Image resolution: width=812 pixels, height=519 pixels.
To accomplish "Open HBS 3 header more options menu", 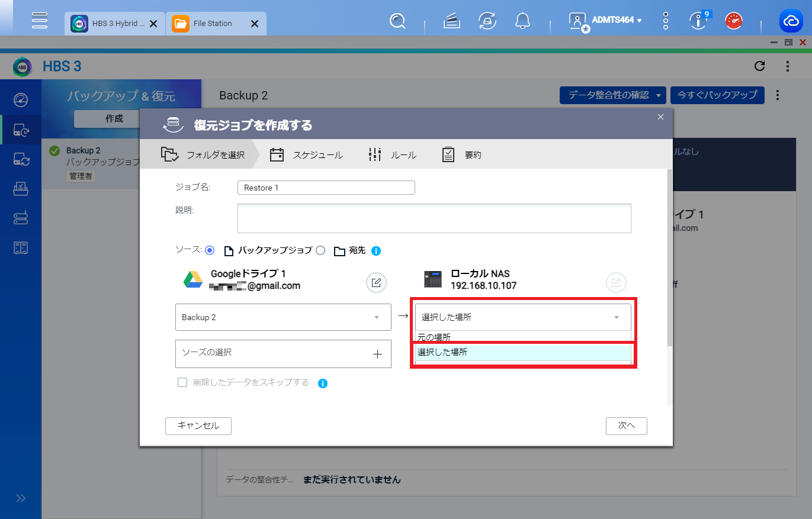I will [787, 66].
